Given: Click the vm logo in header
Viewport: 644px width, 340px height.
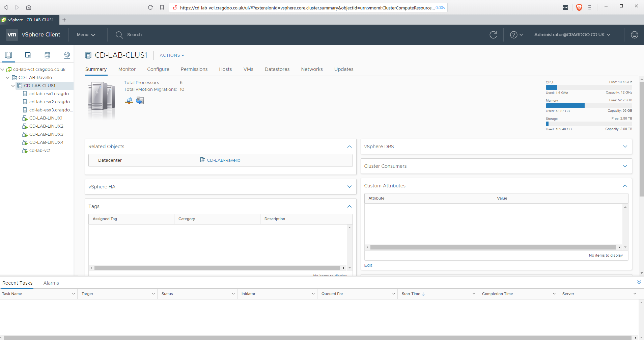Looking at the screenshot, I should (x=12, y=34).
